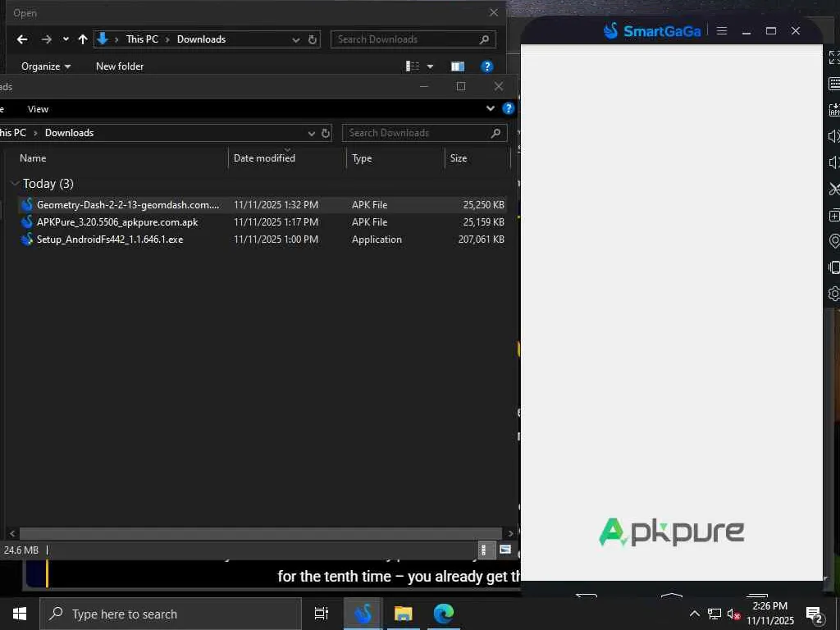Go back in the Open dialog

coord(22,39)
